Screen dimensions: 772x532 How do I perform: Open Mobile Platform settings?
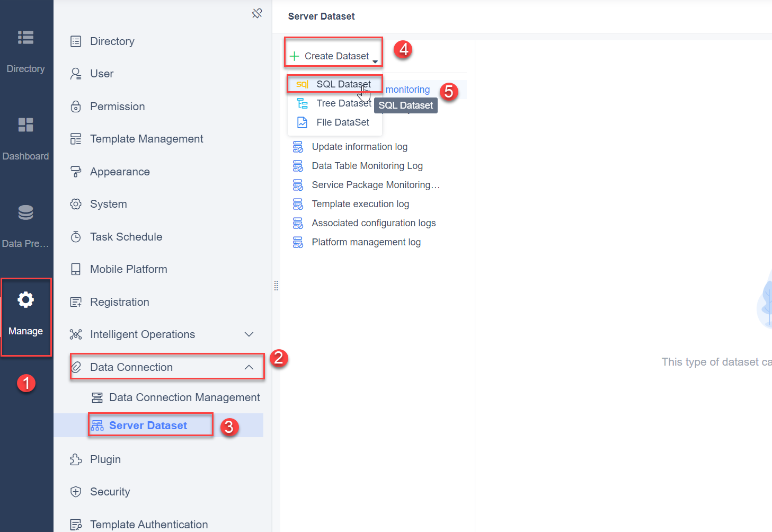(x=129, y=269)
